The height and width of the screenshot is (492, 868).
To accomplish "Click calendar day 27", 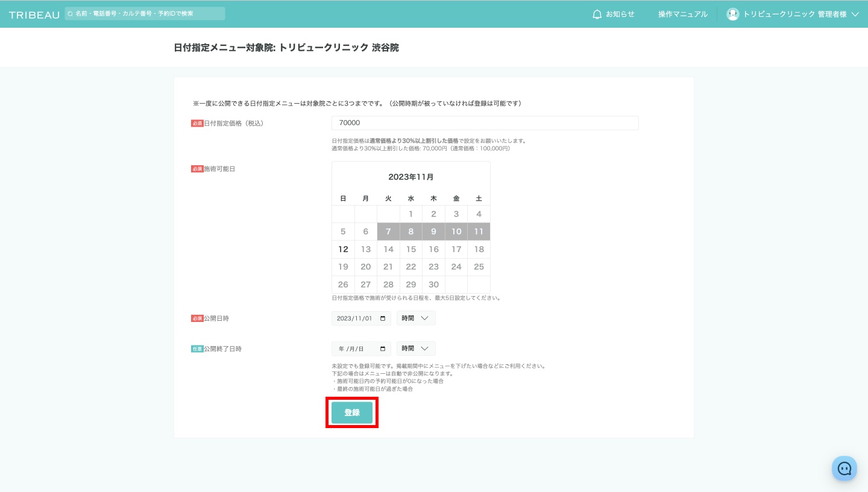I will tap(366, 285).
